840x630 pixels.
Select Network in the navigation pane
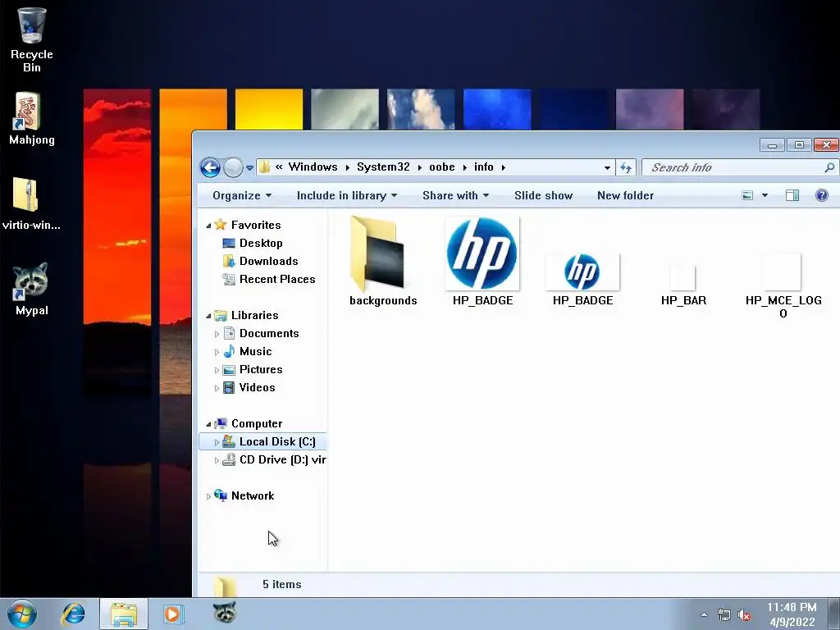pos(253,496)
